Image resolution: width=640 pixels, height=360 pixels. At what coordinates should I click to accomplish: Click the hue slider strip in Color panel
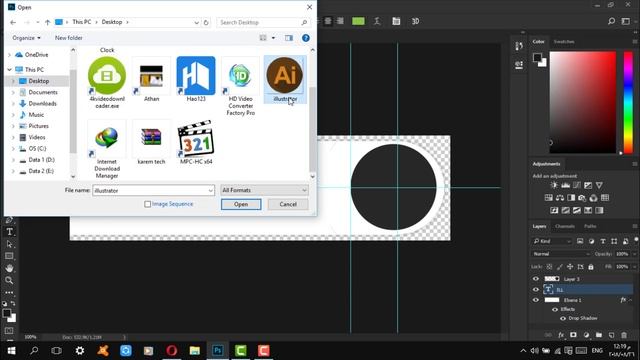coord(628,102)
